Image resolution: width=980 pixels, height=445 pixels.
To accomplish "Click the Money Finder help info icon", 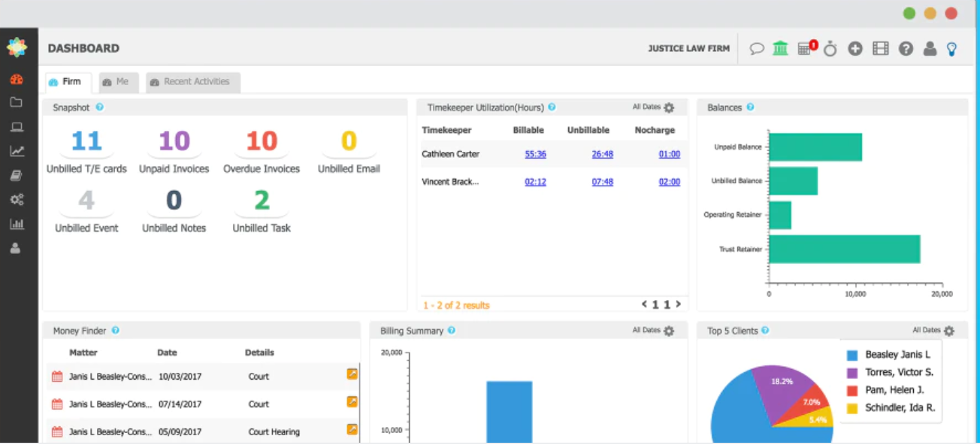I will 115,330.
